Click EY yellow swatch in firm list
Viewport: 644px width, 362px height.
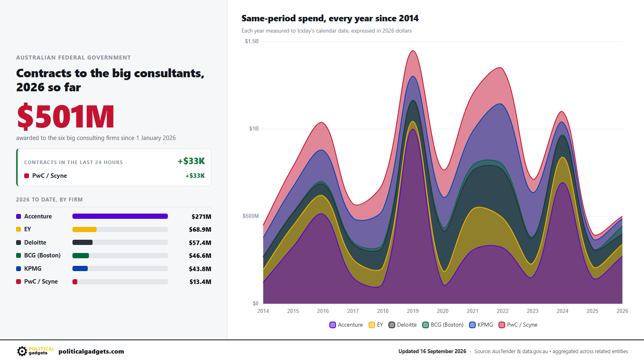click(19, 229)
